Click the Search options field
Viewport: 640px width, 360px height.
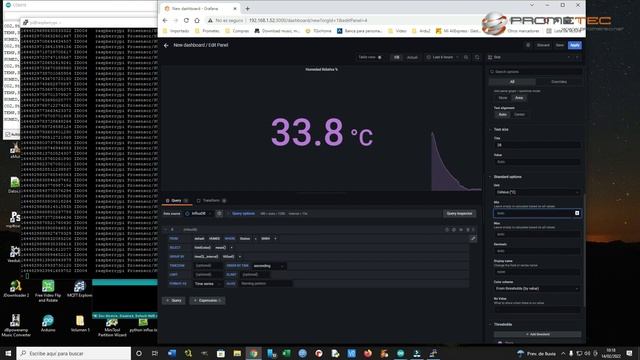click(x=536, y=72)
